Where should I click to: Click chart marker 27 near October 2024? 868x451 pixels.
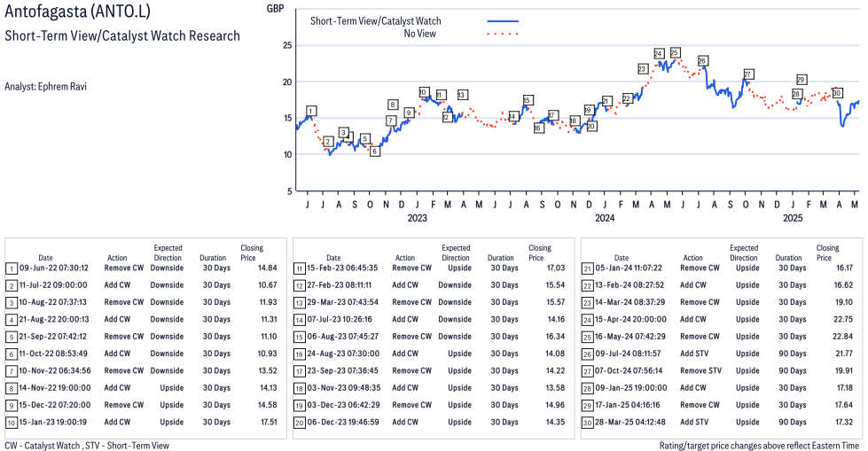748,74
